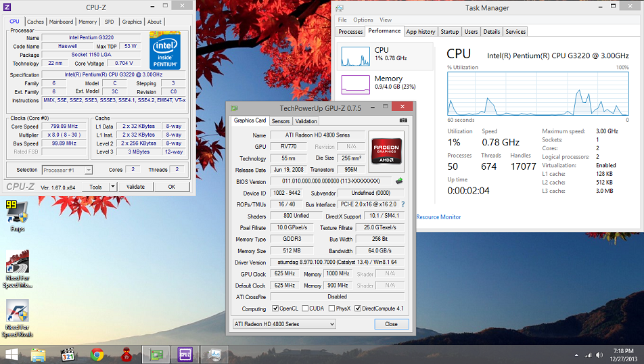644x364 pixels.
Task: Switch to CPU-Z taskbar icon
Action: click(x=185, y=355)
